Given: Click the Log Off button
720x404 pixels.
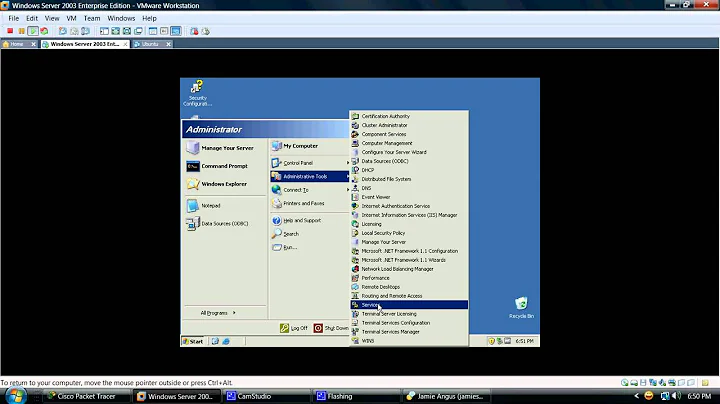Looking at the screenshot, I should pos(294,328).
